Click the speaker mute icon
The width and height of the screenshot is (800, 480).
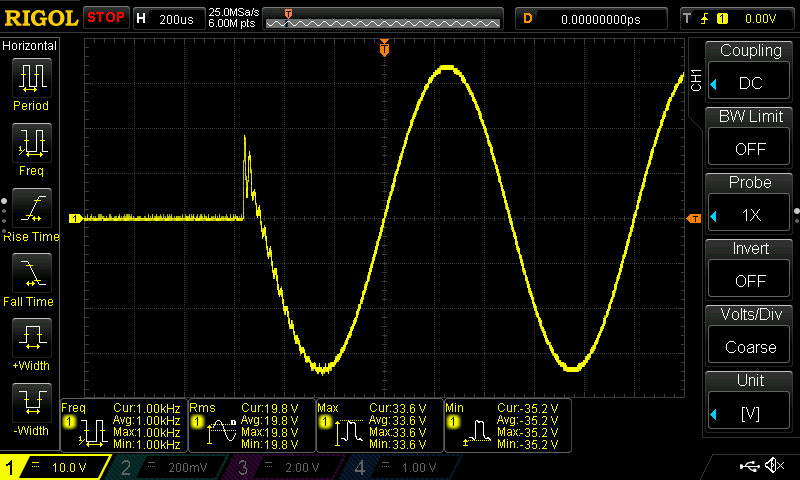click(773, 466)
